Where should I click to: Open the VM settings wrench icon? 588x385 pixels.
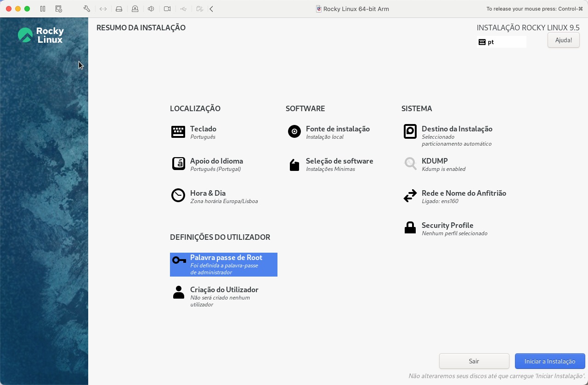point(86,9)
